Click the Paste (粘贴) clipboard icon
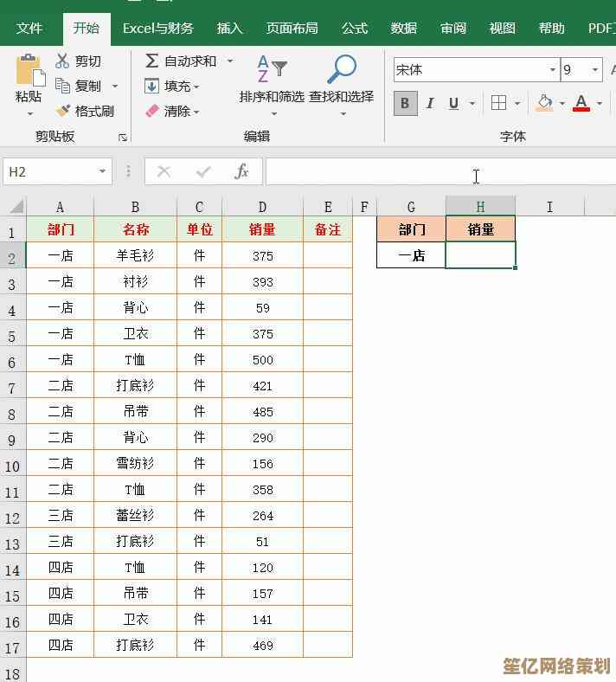 pyautogui.click(x=29, y=72)
